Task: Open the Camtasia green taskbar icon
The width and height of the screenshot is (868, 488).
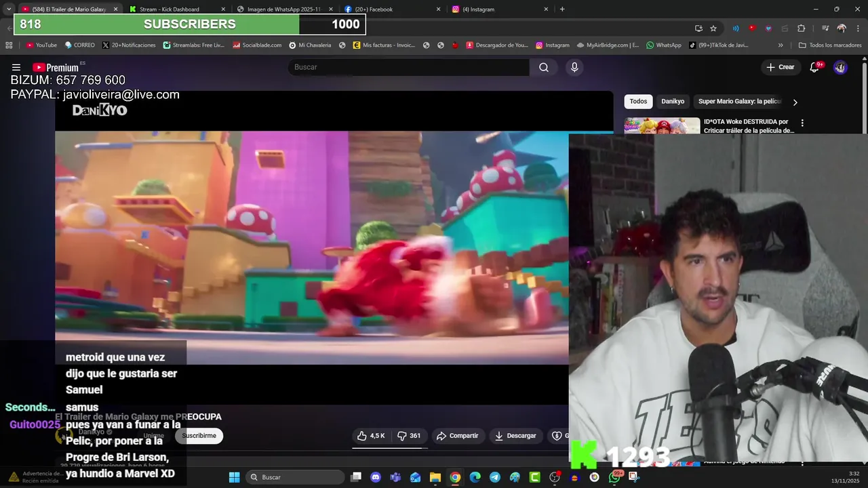Action: pos(535,477)
